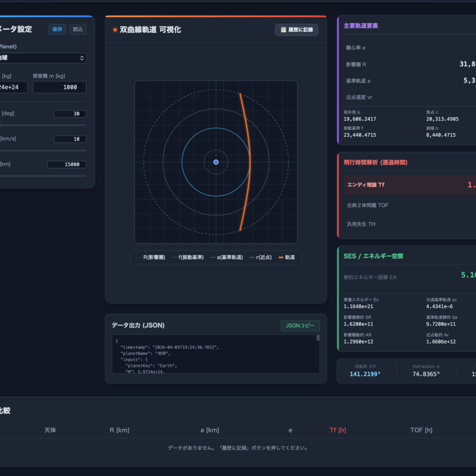Click the orange 軌道 legend swatch

click(281, 258)
